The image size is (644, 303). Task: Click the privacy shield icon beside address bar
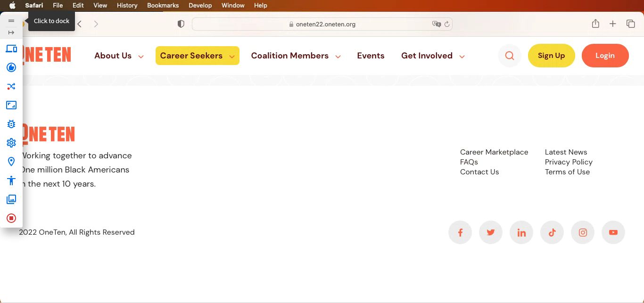(181, 24)
